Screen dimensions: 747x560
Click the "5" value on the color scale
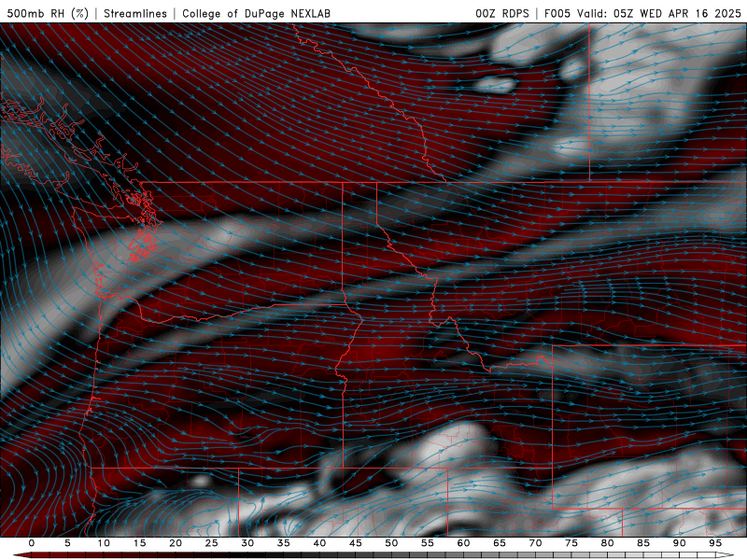tap(67, 543)
